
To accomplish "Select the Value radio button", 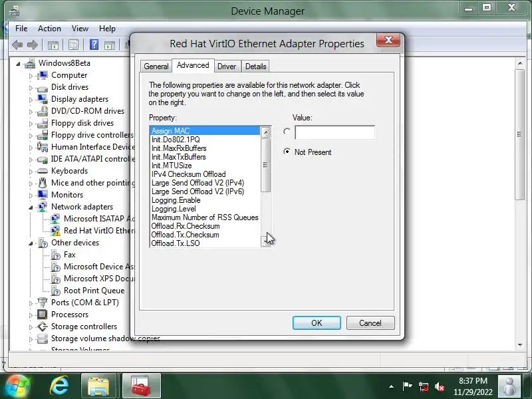I will (287, 132).
